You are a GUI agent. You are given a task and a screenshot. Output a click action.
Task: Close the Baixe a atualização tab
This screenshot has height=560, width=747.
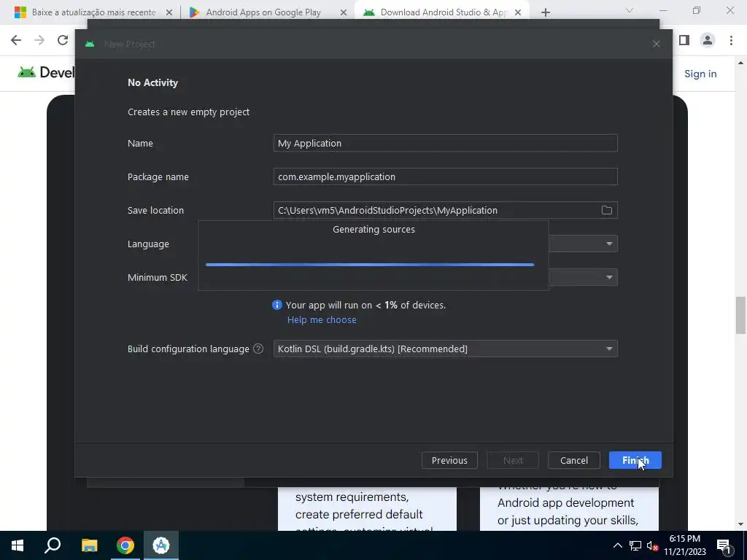[x=169, y=12]
